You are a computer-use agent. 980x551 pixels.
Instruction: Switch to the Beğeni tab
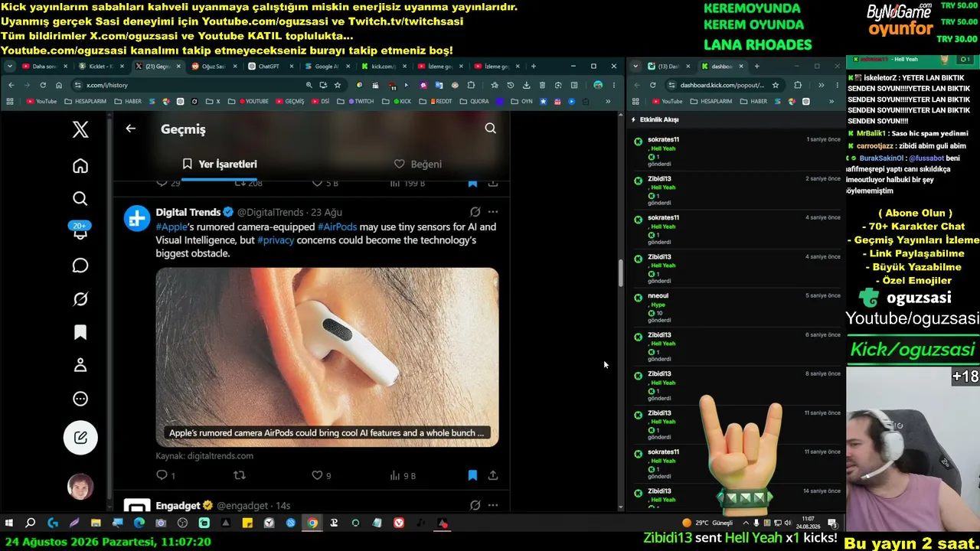click(x=418, y=164)
